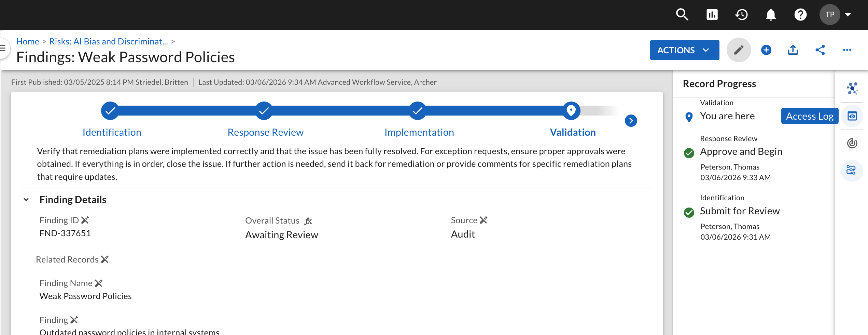
Task: Click the Approve and Begin entry
Action: coord(741,151)
